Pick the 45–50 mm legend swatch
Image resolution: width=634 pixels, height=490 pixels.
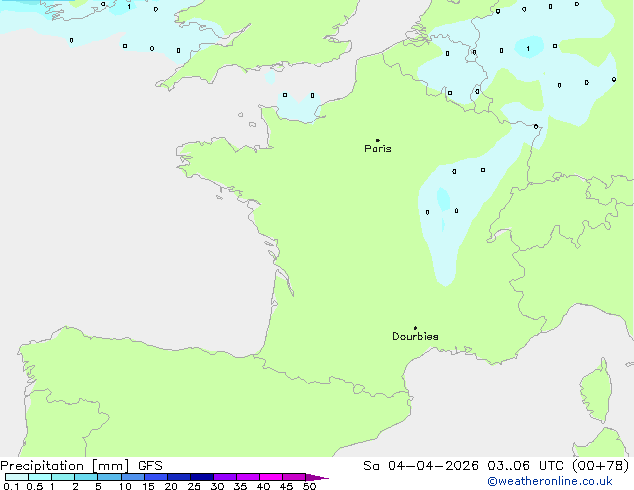tap(294, 477)
